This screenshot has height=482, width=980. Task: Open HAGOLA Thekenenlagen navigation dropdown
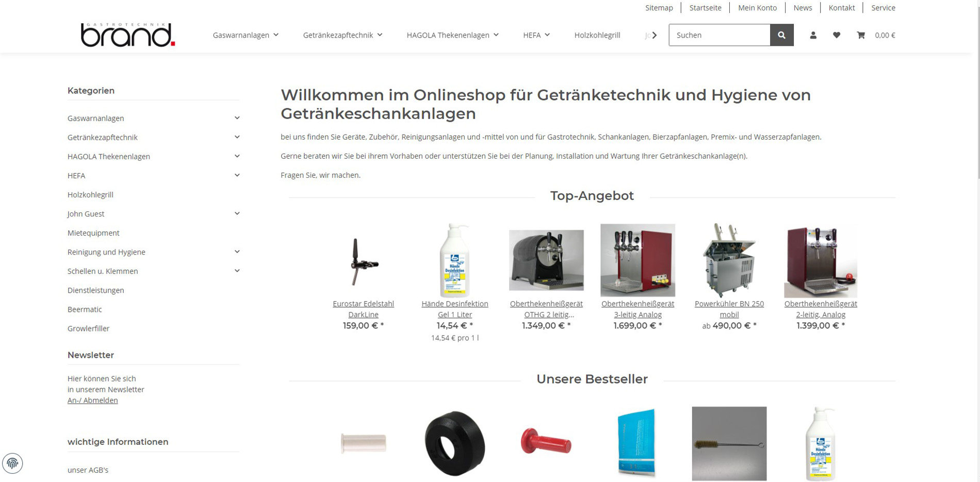452,35
